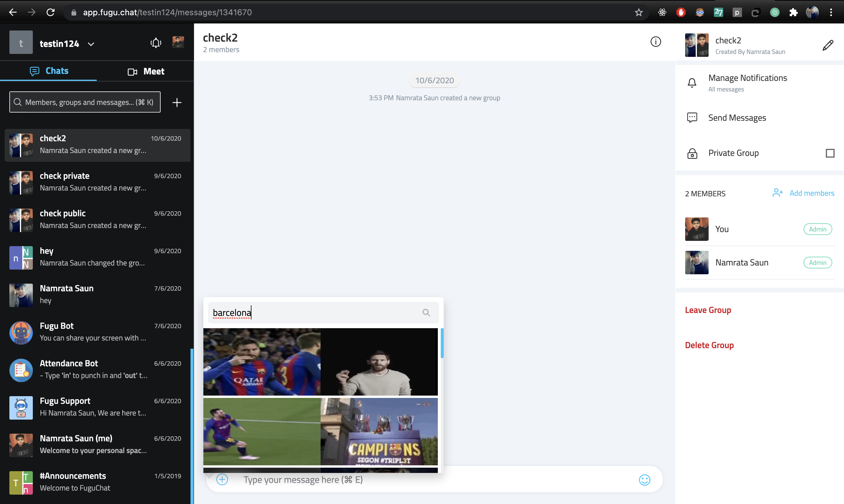Open the Fugu Bot chat
The height and width of the screenshot is (504, 844).
coord(97,333)
